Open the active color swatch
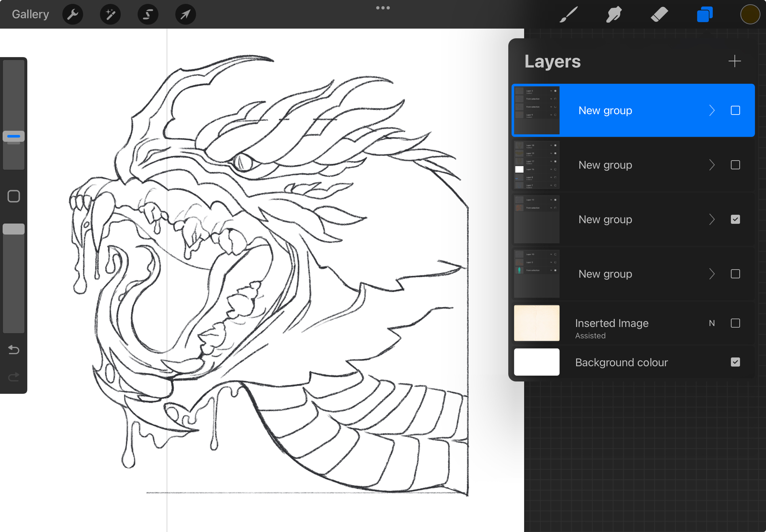This screenshot has height=532, width=766. [750, 15]
